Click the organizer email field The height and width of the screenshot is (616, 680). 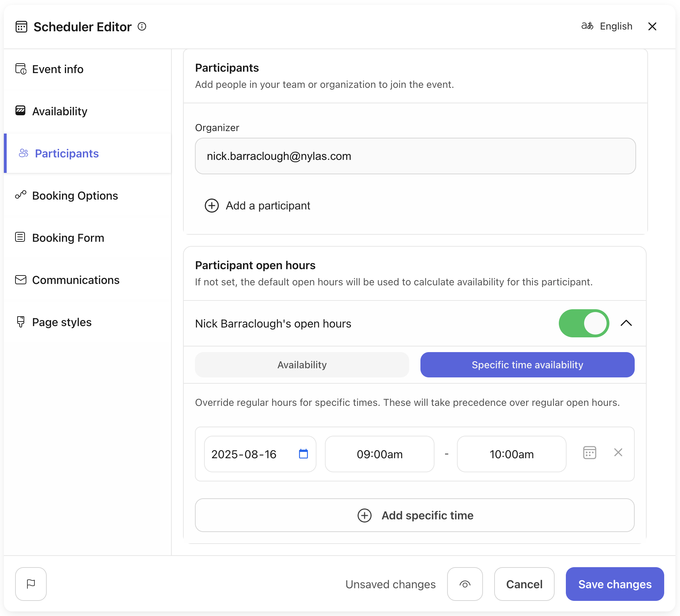pyautogui.click(x=415, y=156)
